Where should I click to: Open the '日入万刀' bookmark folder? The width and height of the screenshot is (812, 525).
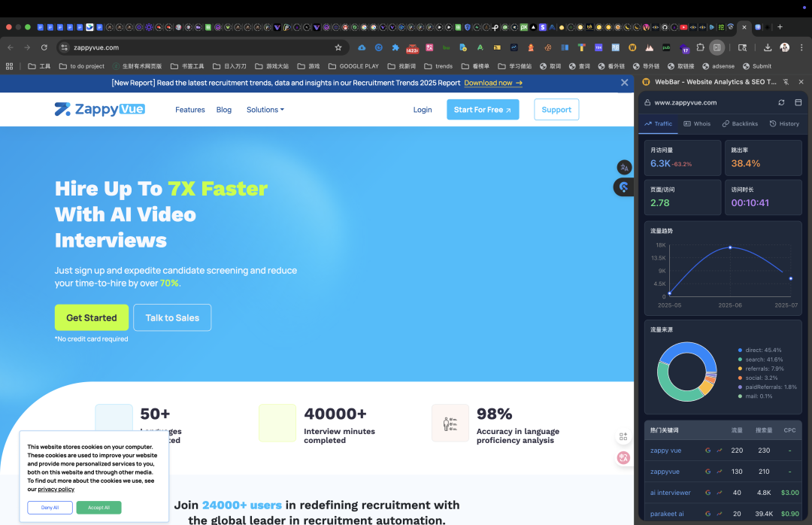coord(229,66)
